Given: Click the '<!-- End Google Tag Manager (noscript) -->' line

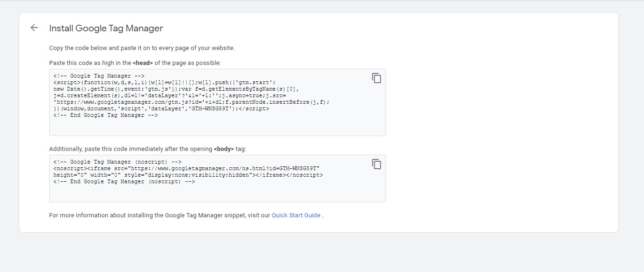Looking at the screenshot, I should tap(124, 181).
